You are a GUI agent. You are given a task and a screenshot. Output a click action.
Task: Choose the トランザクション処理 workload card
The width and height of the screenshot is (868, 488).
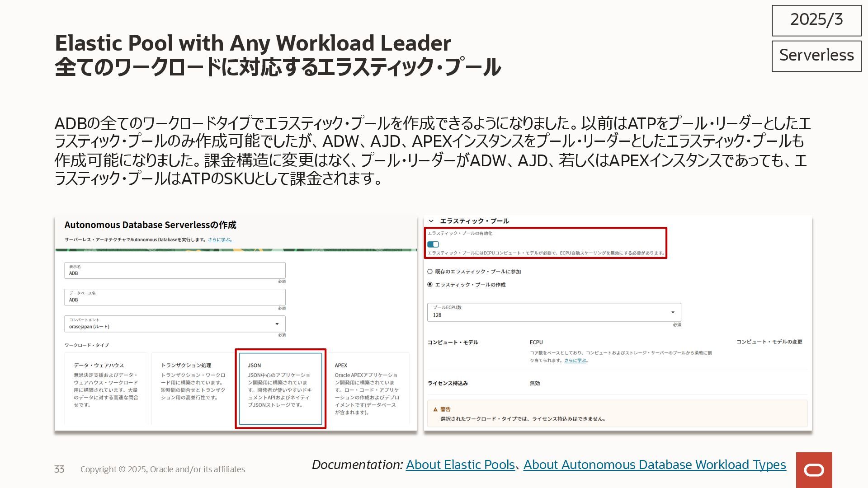[193, 389]
